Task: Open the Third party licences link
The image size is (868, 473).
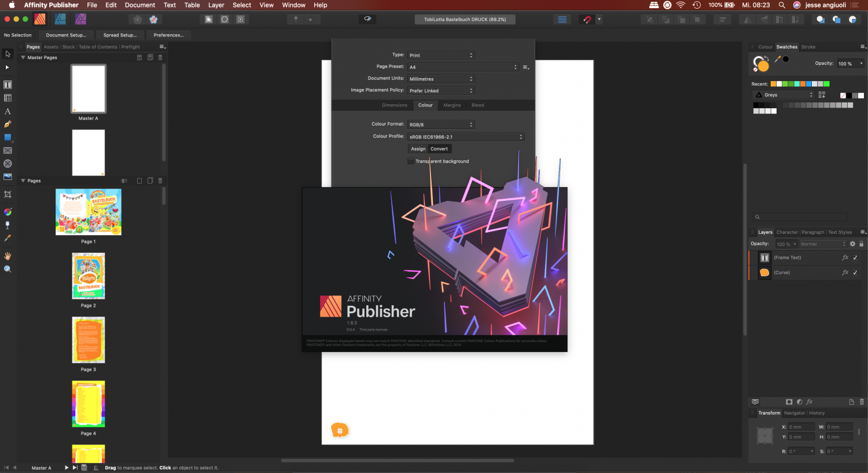Action: pyautogui.click(x=373, y=329)
